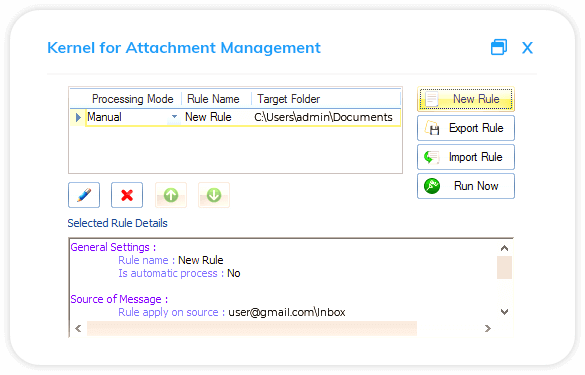The image size is (585, 375).
Task: Click the horizontal scrollbar thumb in details
Action: 252,328
